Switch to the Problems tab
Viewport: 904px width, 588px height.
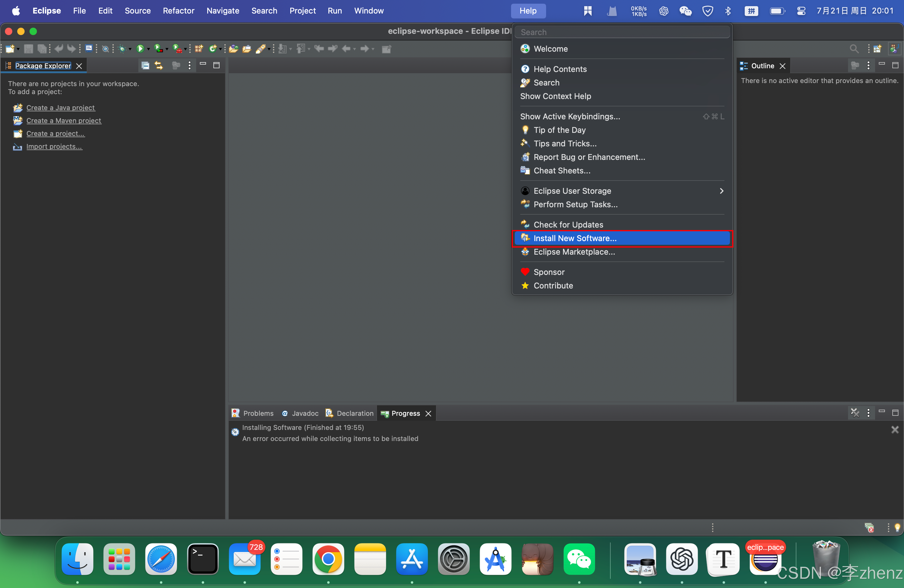point(252,413)
